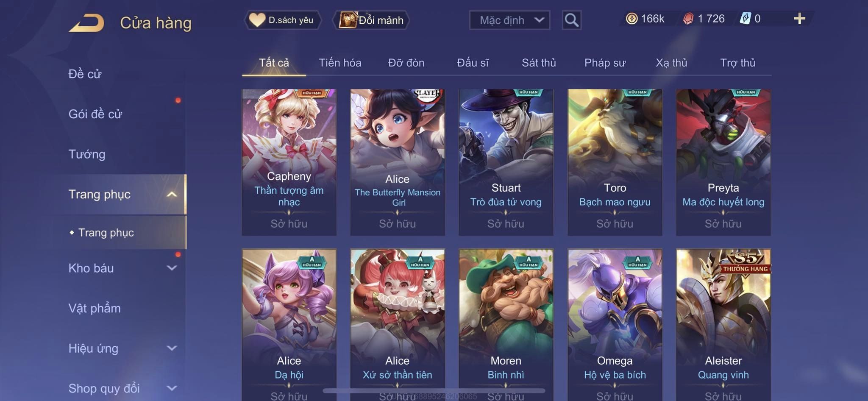Tap the plus icon to add currency
Image resolution: width=868 pixels, height=401 pixels.
799,19
